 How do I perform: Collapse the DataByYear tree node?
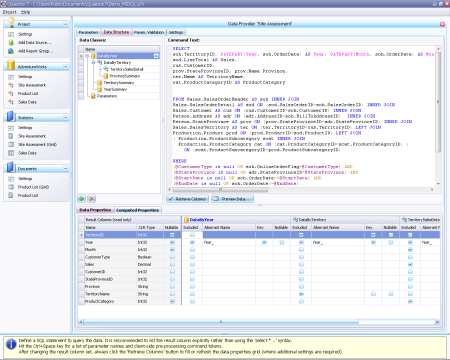tap(87, 56)
